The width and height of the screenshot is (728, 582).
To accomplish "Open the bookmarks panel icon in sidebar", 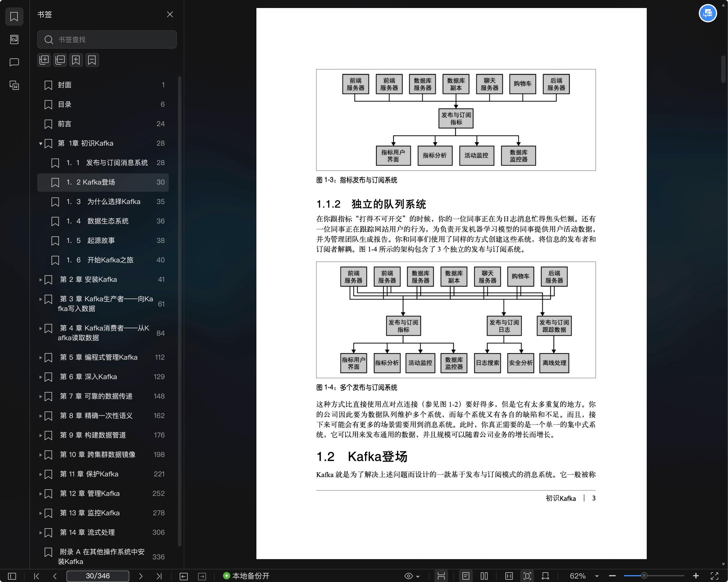I will [x=14, y=16].
